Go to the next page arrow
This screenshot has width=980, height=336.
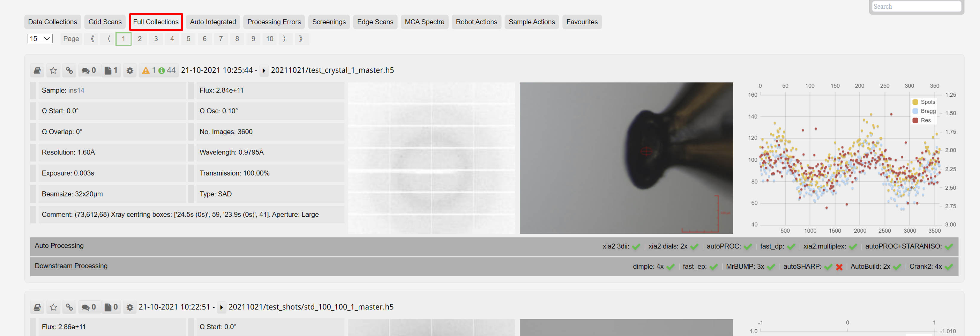pyautogui.click(x=284, y=39)
